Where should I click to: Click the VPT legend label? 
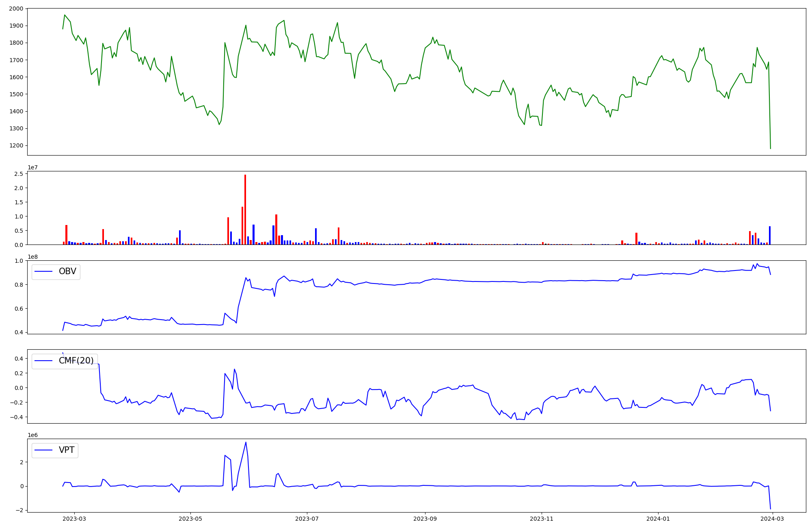67,450
